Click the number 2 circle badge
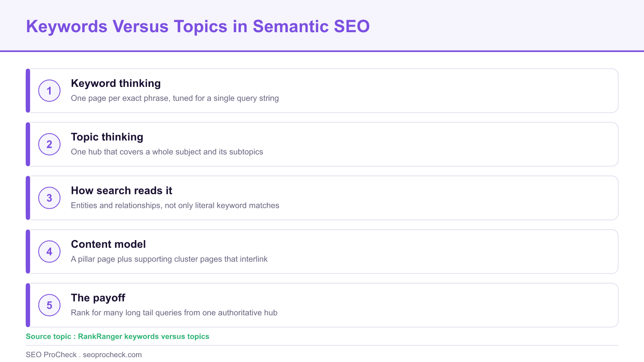The height and width of the screenshot is (362, 644). 50,144
